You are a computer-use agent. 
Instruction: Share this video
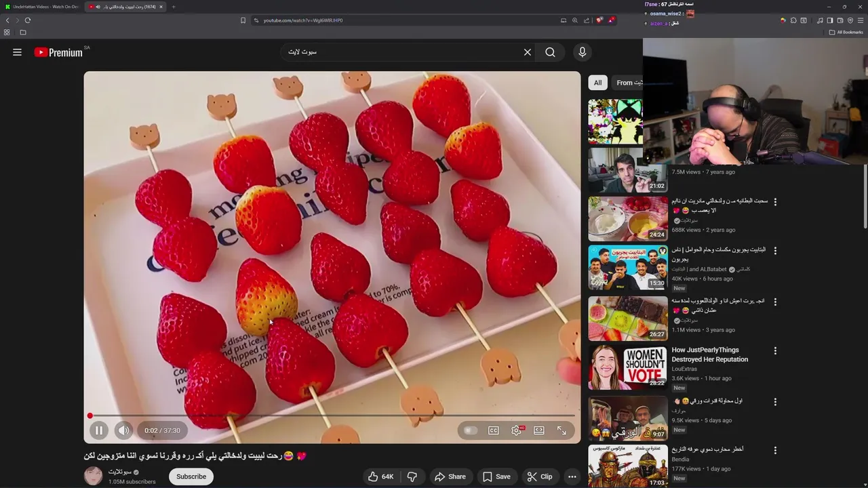click(450, 476)
